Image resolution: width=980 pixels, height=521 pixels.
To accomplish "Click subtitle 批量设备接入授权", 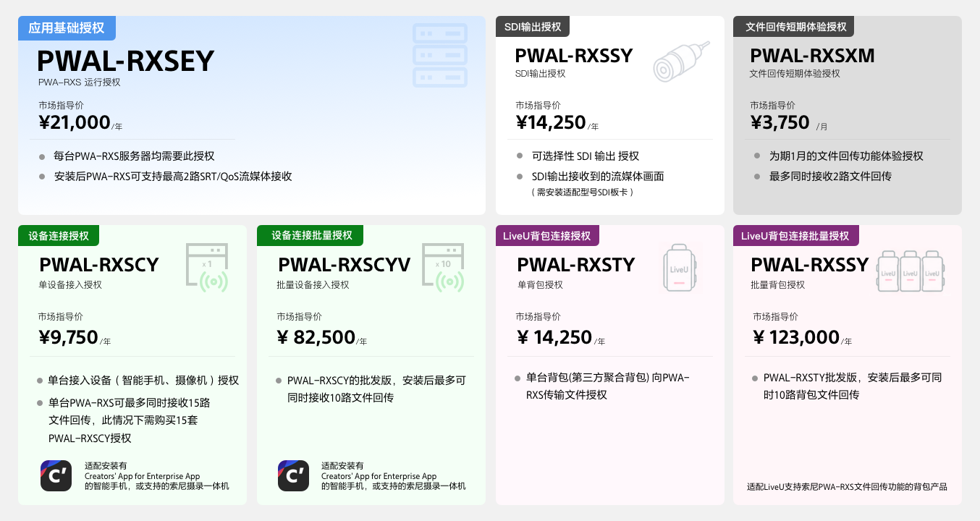I will [x=313, y=285].
